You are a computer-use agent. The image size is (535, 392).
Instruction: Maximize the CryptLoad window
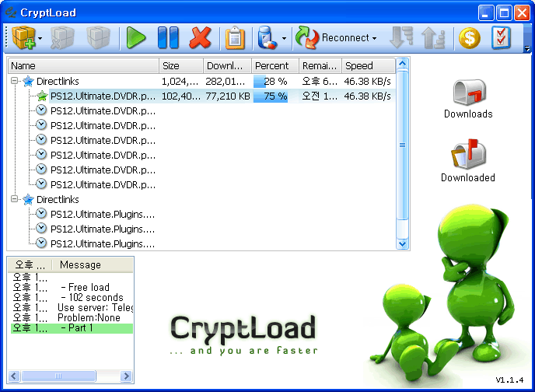pos(504,13)
